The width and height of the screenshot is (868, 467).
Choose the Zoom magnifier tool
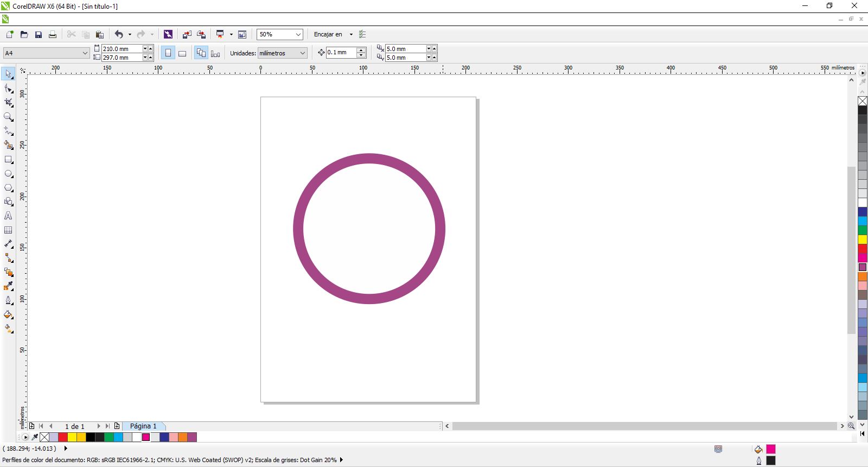(x=8, y=117)
